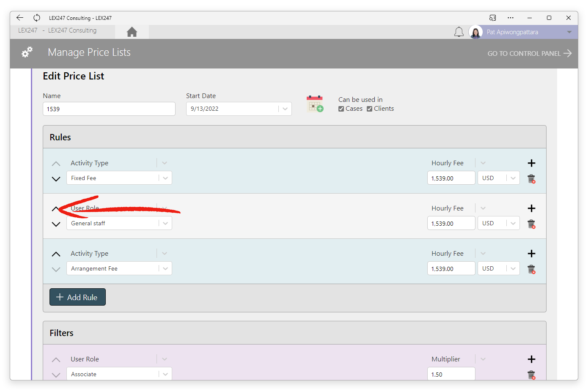Viewport: 588px width, 391px height.
Task: Delete the Arrangement Fee rule
Action: point(531,269)
